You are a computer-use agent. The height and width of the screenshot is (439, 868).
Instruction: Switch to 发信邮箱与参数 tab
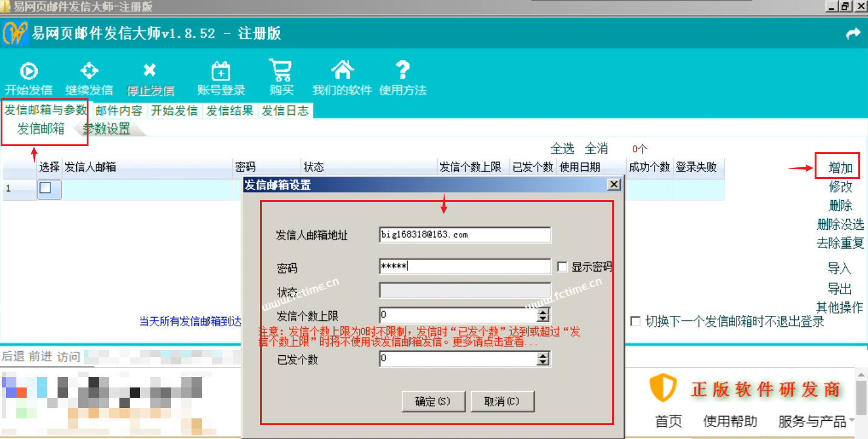tap(46, 110)
